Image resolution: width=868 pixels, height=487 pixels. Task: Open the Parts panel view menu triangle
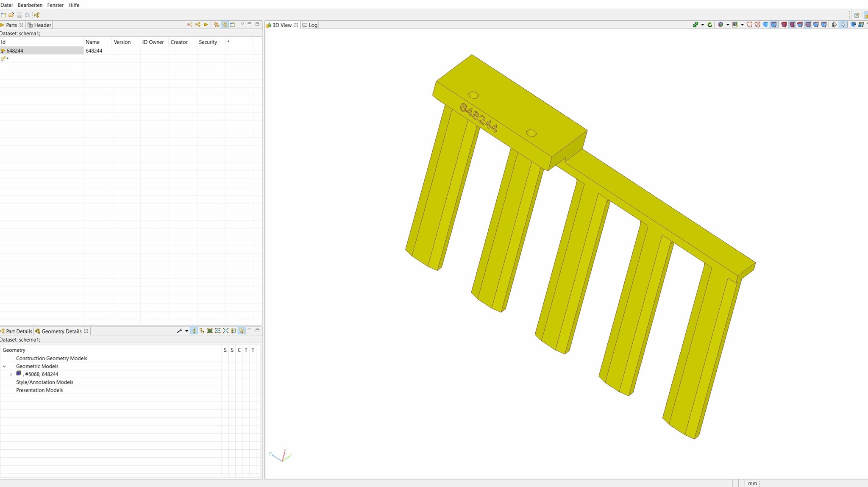point(242,24)
